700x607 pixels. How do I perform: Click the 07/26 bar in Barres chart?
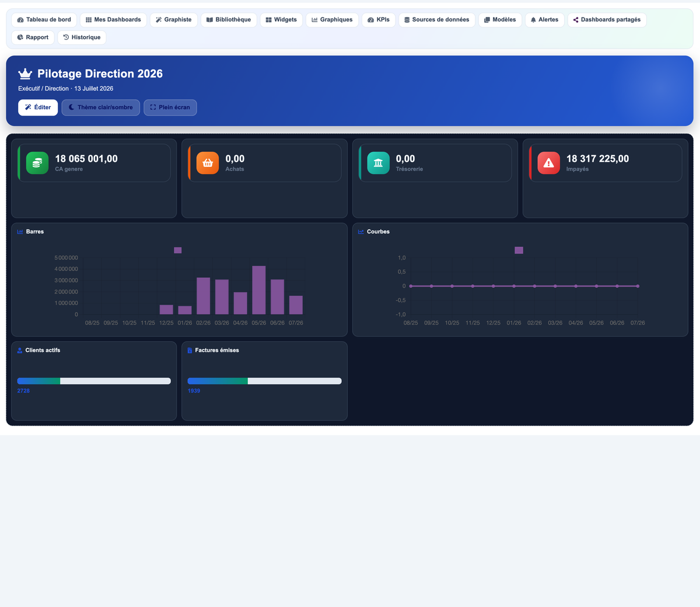(296, 305)
